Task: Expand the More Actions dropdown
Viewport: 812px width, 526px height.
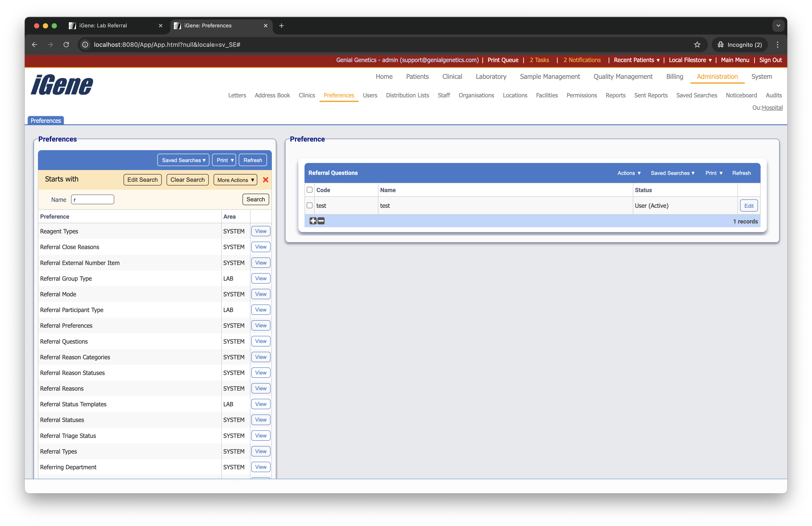Action: click(235, 180)
